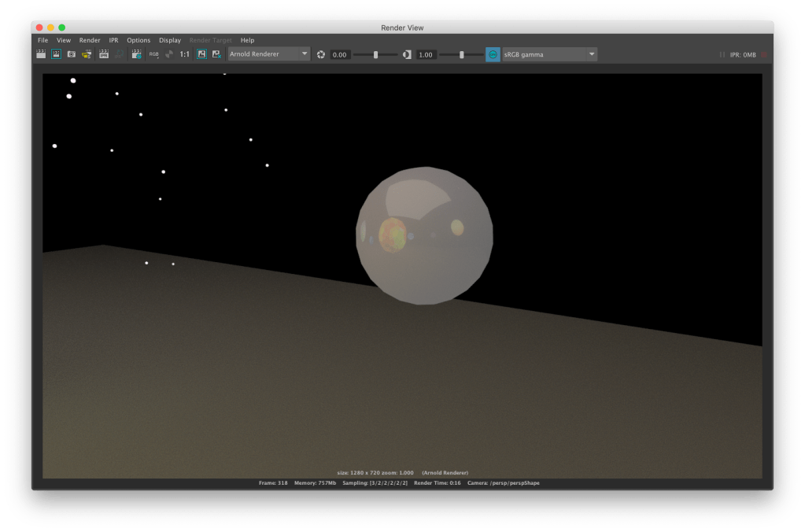Click the gamma value field showing 1.00
Screen dimensions: 805x532
tap(426, 54)
